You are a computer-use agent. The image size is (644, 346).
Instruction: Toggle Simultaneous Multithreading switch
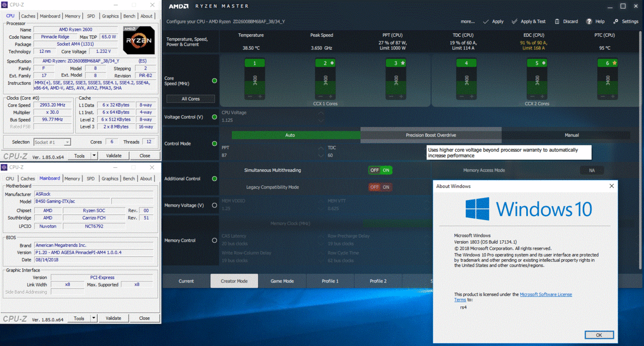click(380, 170)
